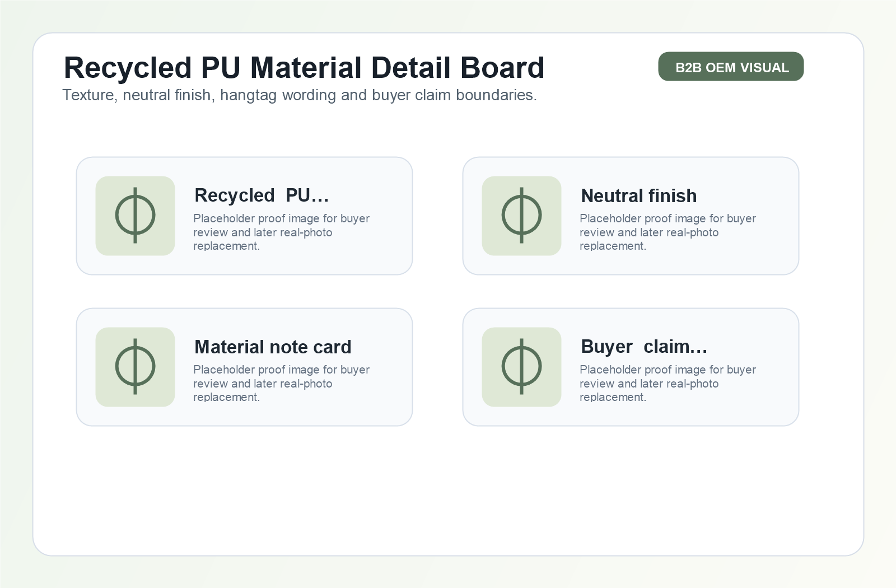Screen dimensions: 896x588
Task: Click the B2B OEM VISUAL badge
Action: pyautogui.click(x=731, y=67)
